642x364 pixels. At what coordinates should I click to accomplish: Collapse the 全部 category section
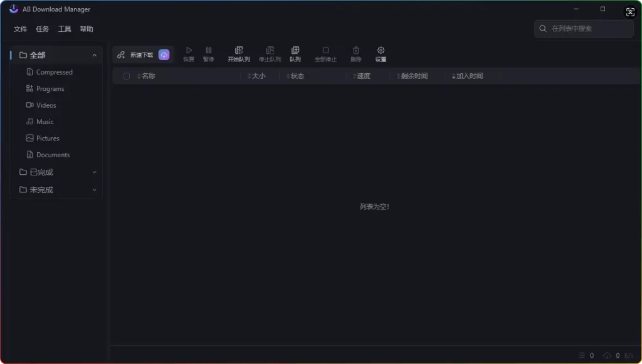coord(95,55)
